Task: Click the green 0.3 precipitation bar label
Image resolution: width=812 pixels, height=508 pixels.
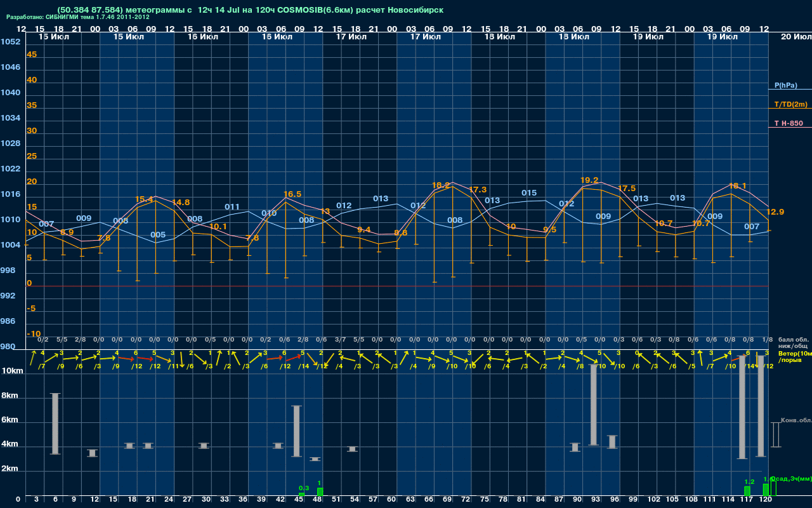Action: tap(304, 488)
